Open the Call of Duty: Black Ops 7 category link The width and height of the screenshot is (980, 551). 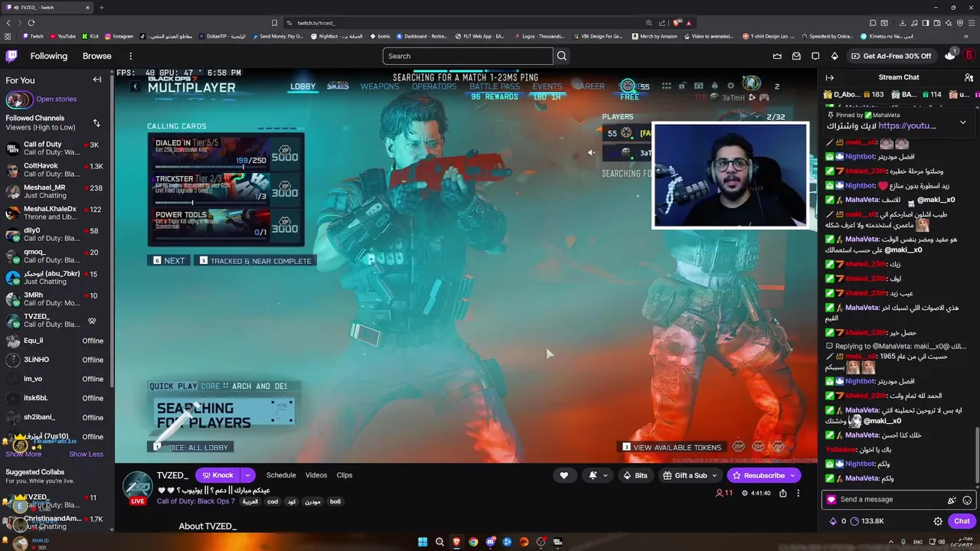196,501
